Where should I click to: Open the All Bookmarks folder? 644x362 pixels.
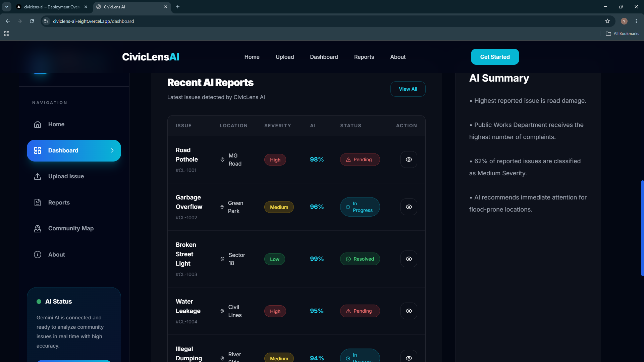click(622, 34)
